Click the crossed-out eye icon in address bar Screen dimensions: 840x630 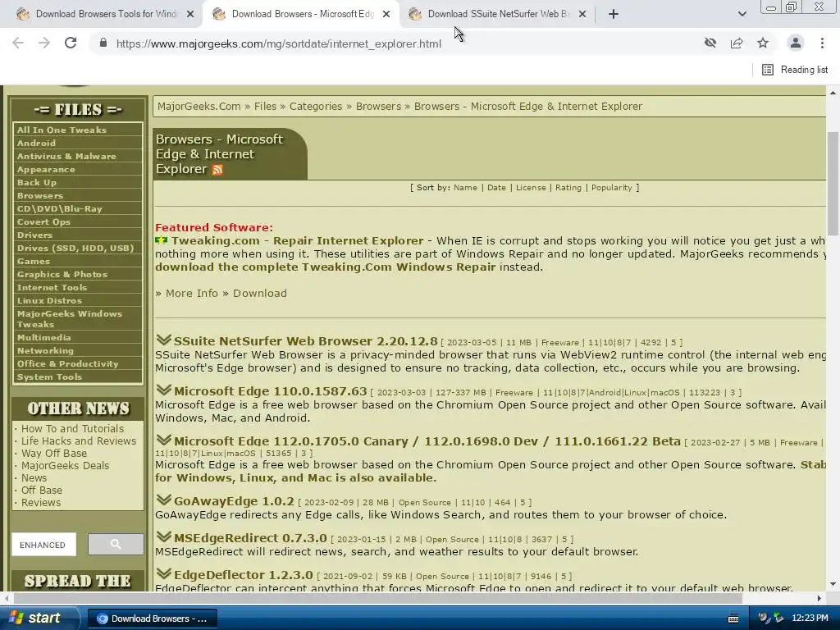710,43
